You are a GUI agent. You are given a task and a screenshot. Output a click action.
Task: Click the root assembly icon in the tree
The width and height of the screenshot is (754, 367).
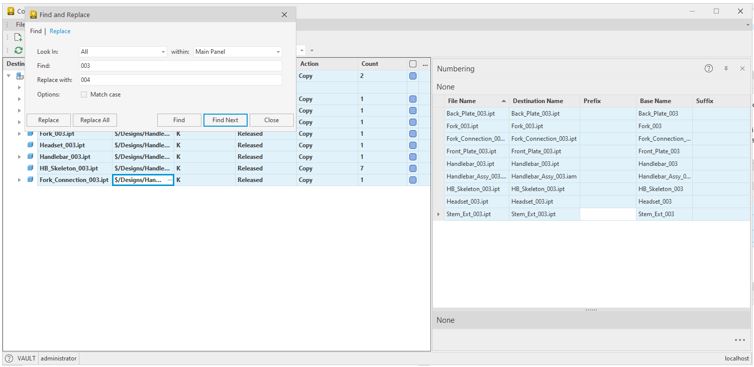(20, 76)
